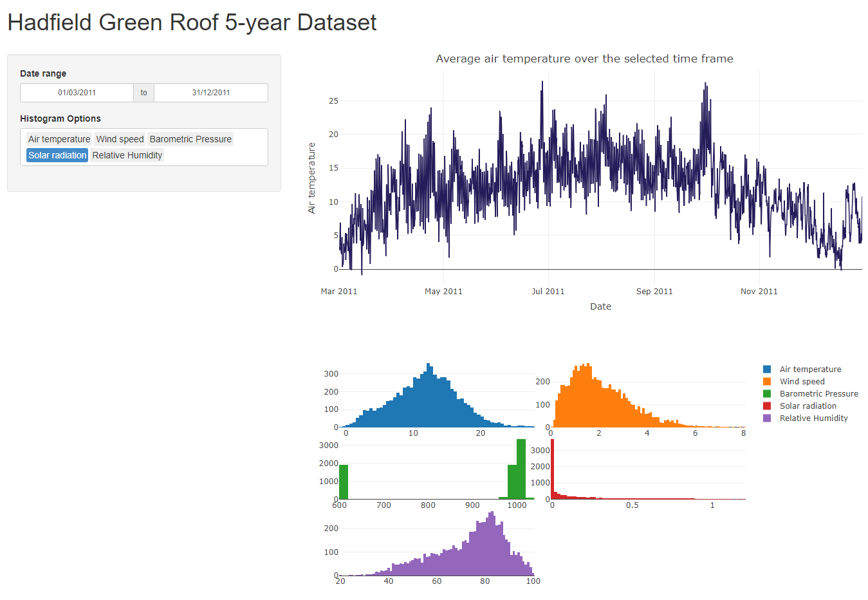Toggle Barometric Pressure legend green swatch
Screen dimensions: 868x600
(767, 394)
